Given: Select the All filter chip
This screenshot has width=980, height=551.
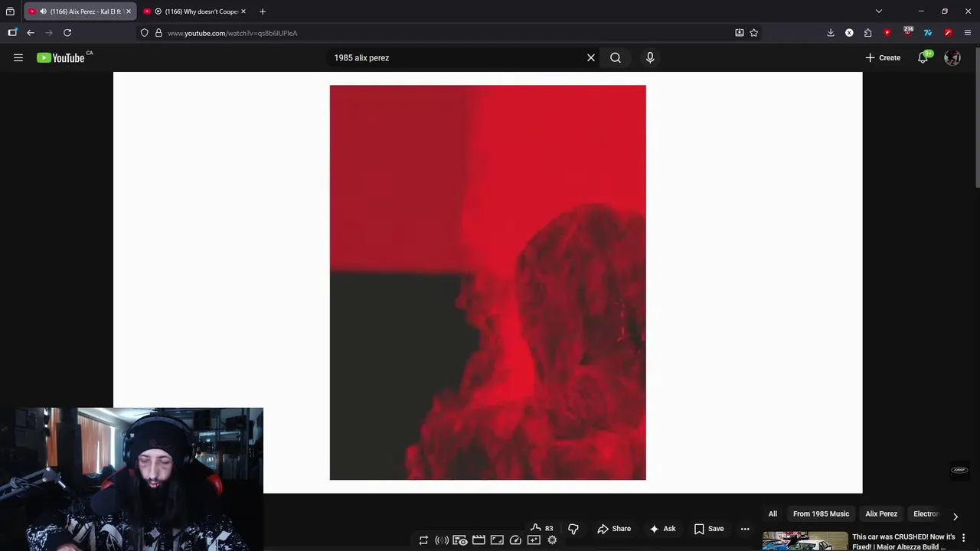Looking at the screenshot, I should pos(773,514).
